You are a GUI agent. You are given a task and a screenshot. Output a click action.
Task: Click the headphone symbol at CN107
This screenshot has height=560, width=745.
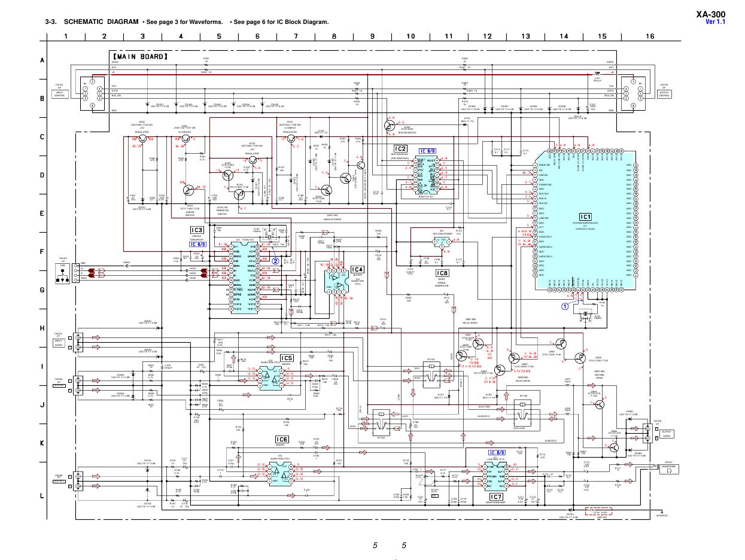pos(668,470)
